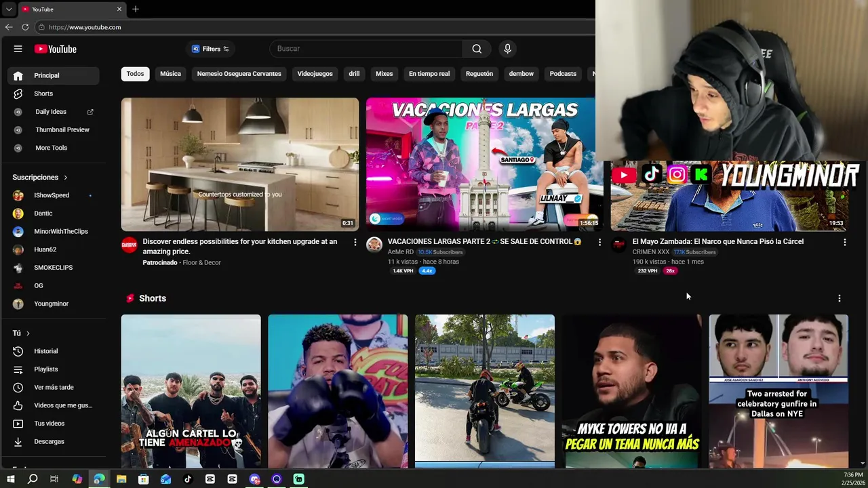Open TikTok from the taskbar

(x=188, y=479)
